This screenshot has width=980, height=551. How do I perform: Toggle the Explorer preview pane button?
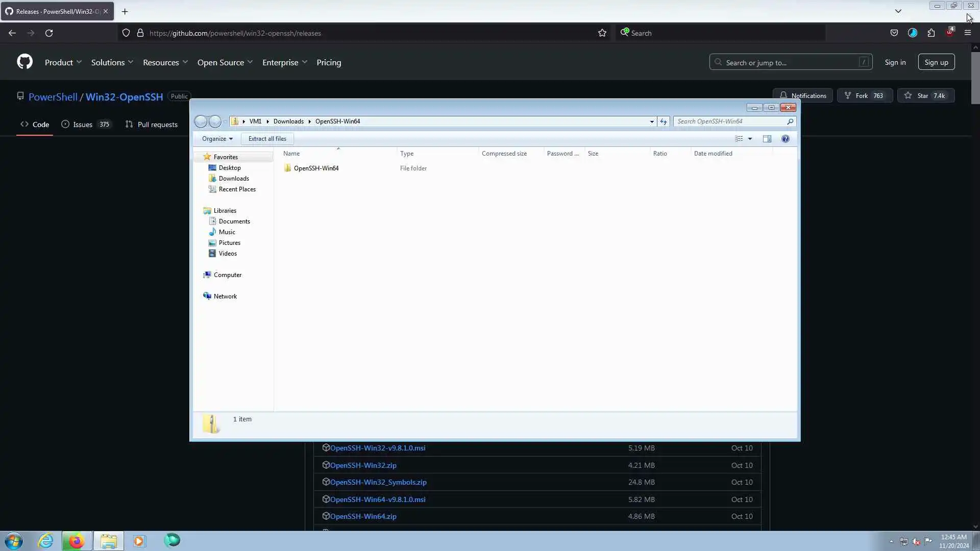click(767, 139)
